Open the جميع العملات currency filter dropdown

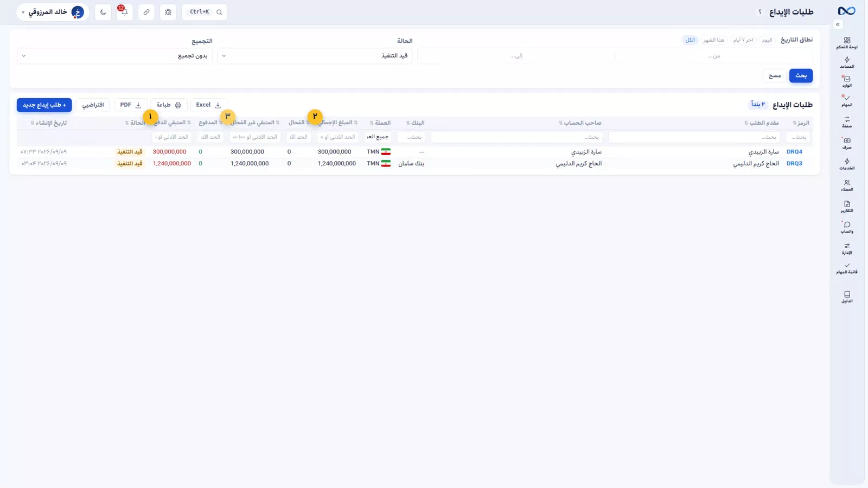[378, 137]
